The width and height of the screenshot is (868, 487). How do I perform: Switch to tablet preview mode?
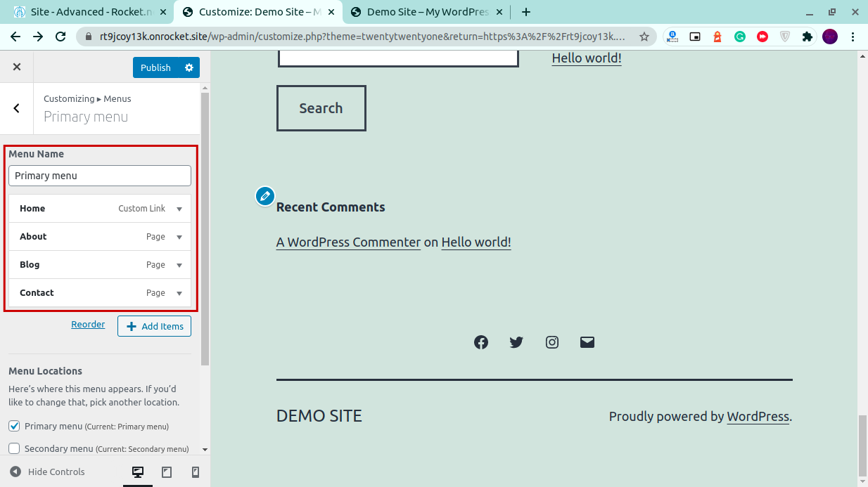coord(167,472)
